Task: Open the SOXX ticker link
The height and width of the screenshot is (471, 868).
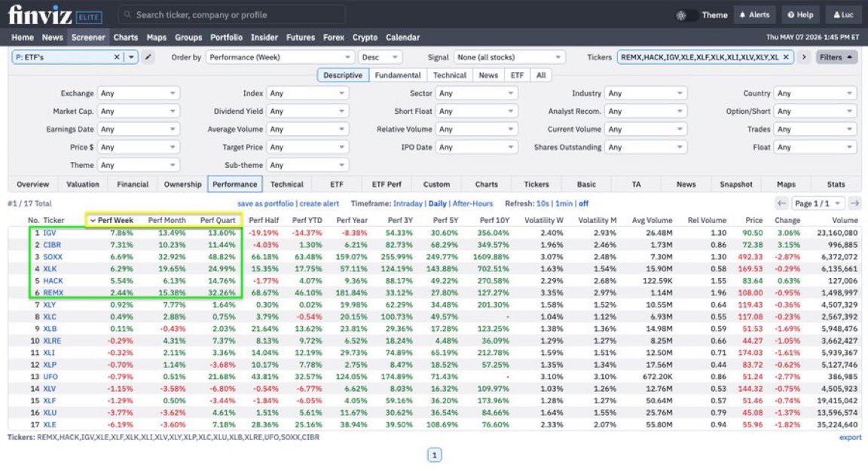Action: tap(53, 257)
